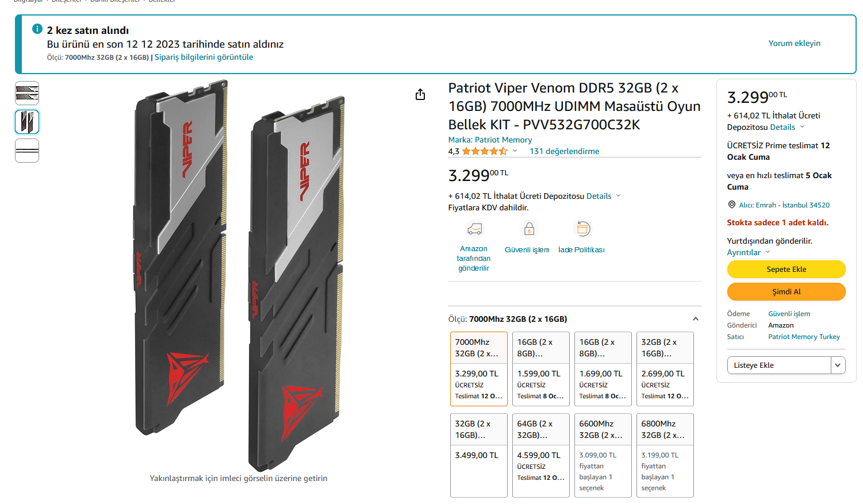Select the 7000Mhz 32GB size option
The width and height of the screenshot is (863, 504).
[x=479, y=369]
